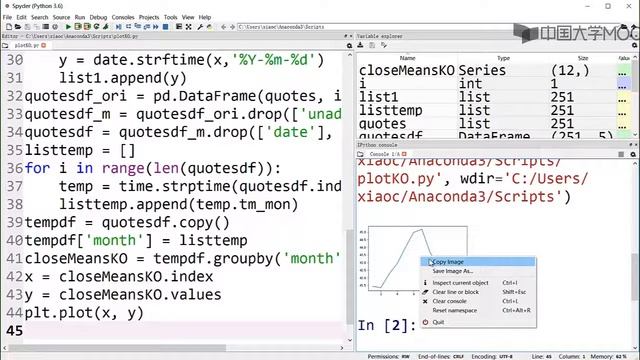
Task: Go forward with the right arrow icon
Action: (x=232, y=27)
